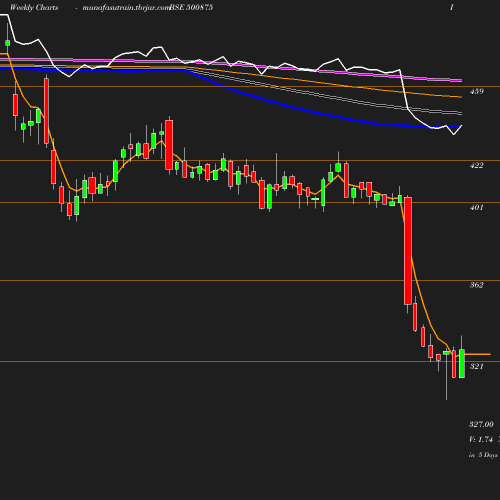Click the 401 price axis label

point(477,207)
